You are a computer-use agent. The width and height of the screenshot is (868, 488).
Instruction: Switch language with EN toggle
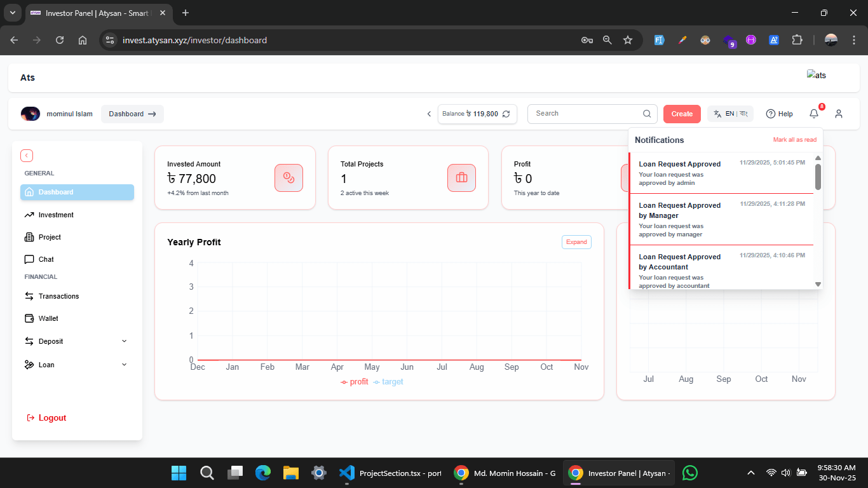pos(730,114)
